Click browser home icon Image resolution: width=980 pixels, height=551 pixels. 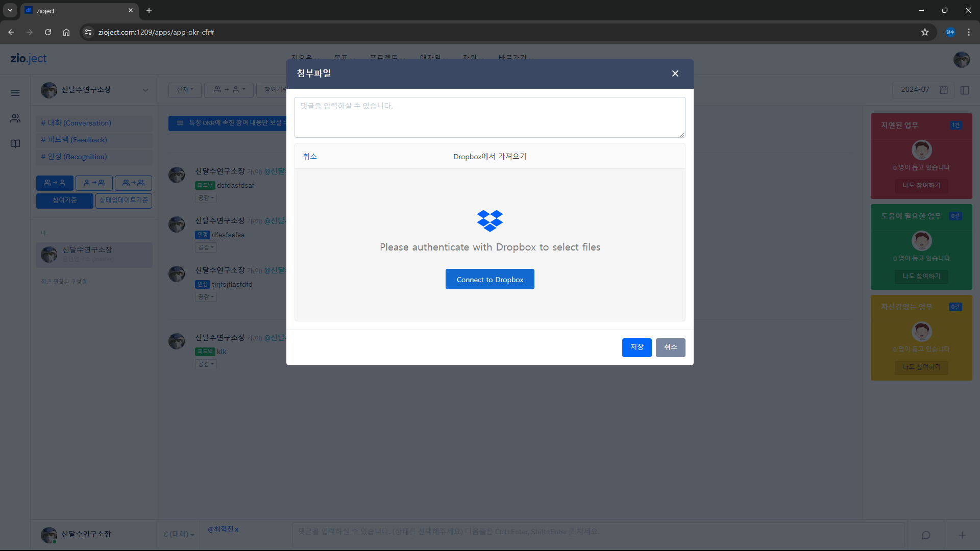coord(66,32)
